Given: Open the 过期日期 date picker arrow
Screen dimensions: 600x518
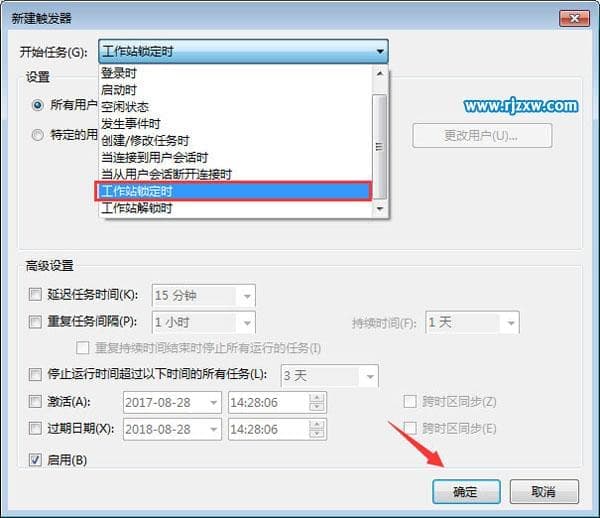Looking at the screenshot, I should pos(213,429).
